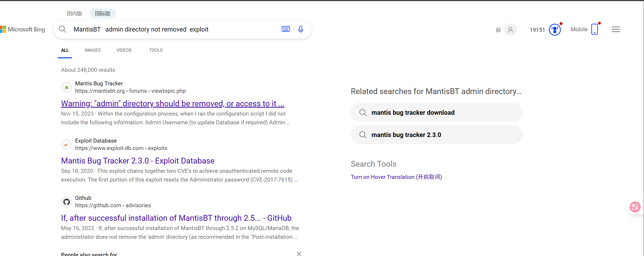644x256 pixels.
Task: Switch to 国内版 domestic version
Action: (x=75, y=13)
